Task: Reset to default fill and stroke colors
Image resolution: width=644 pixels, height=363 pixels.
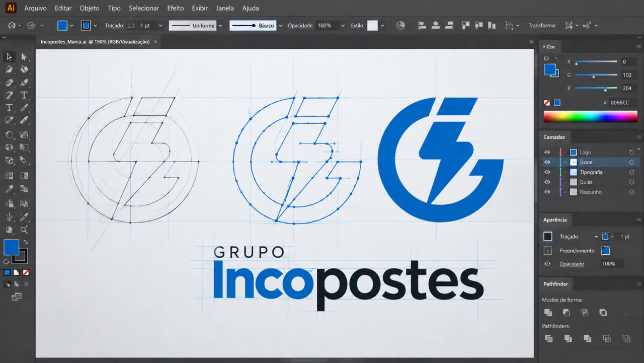Action: tap(6, 261)
